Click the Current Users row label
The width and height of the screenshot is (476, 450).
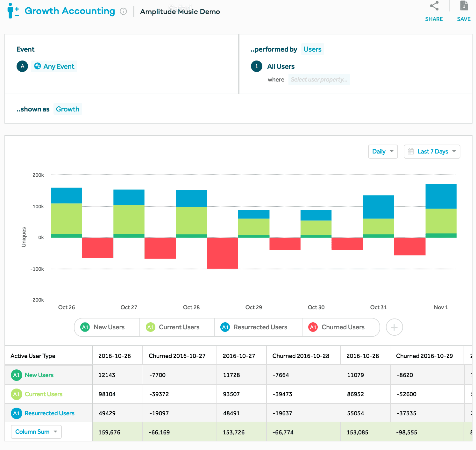(x=43, y=394)
